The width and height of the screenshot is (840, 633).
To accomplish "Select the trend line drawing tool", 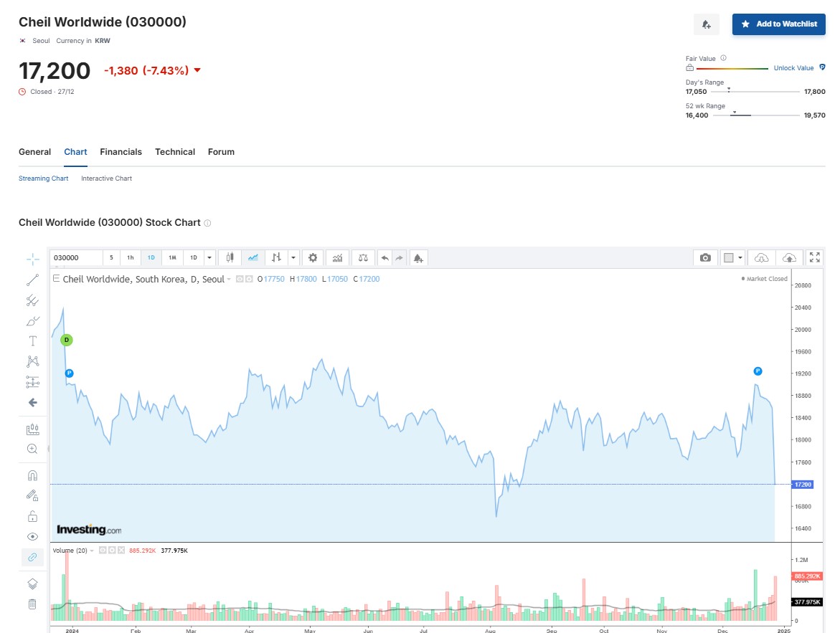I will click(33, 280).
